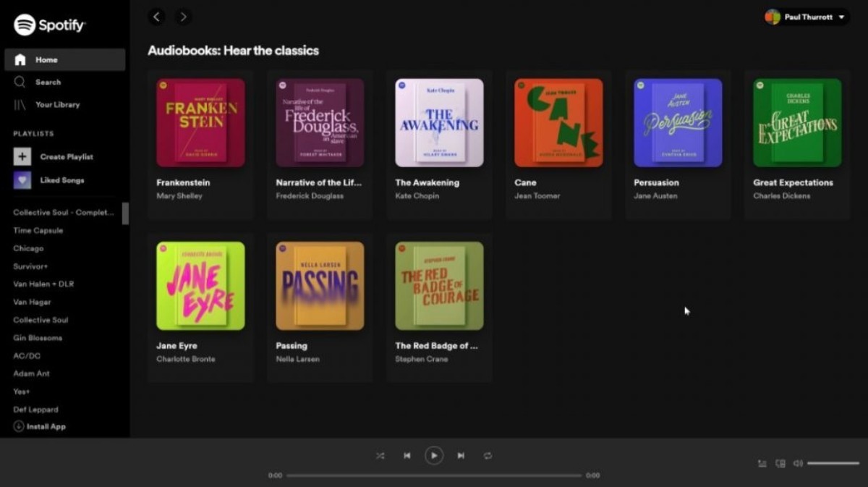Viewport: 868px width, 487px height.
Task: Select the Home icon
Action: point(20,59)
